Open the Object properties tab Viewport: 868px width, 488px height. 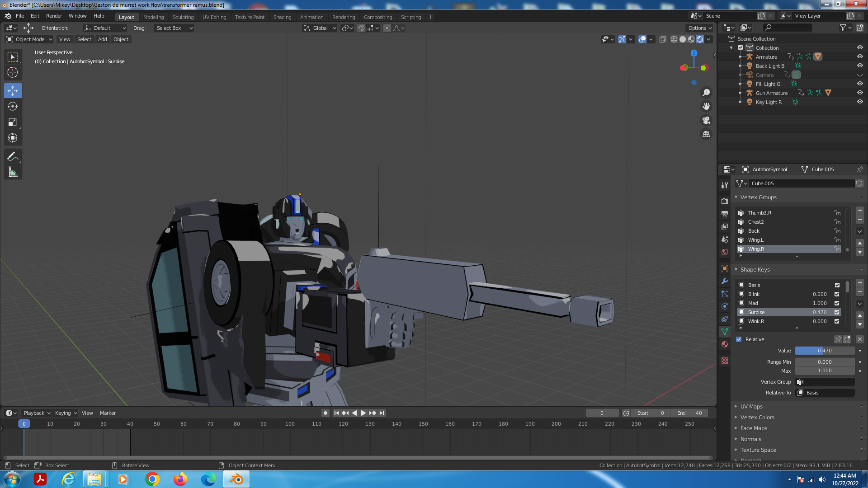[x=725, y=268]
